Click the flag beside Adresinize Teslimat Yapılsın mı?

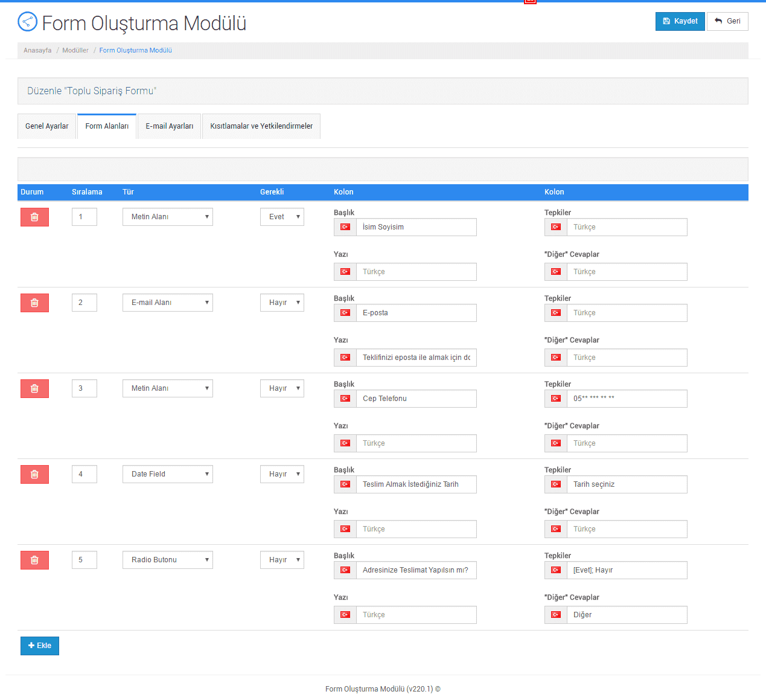click(x=345, y=570)
